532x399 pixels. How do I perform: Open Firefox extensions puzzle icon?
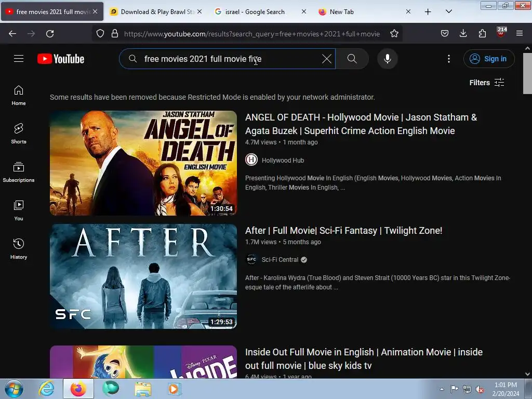tap(482, 34)
